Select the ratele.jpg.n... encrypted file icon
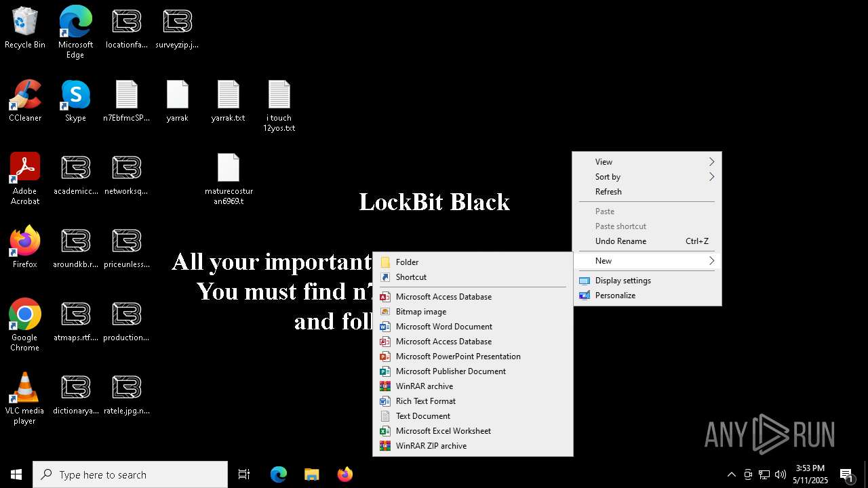This screenshot has height=488, width=868. 126,394
